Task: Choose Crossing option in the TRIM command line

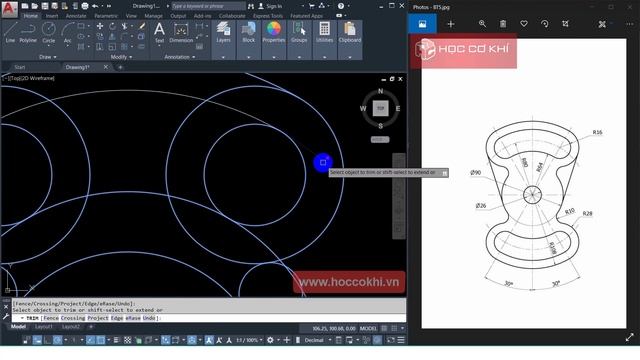Action: click(x=73, y=318)
